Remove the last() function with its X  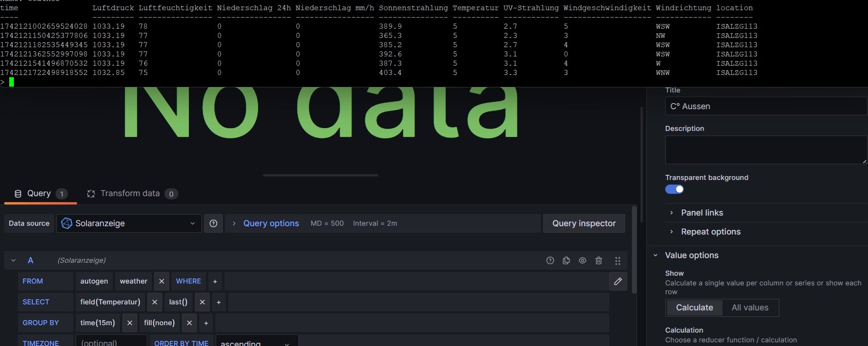pos(202,302)
